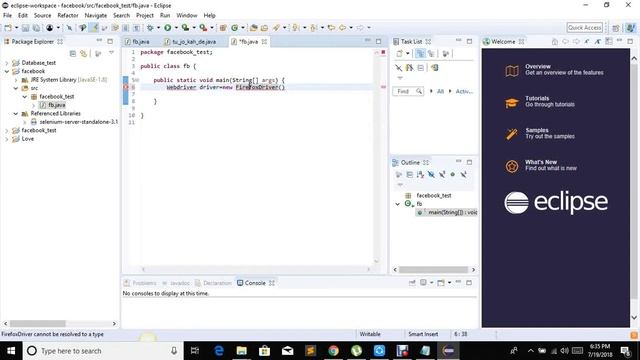Toggle Hide Local Types in Outline toolbar
The height and width of the screenshot is (360, 640).
coord(464,175)
